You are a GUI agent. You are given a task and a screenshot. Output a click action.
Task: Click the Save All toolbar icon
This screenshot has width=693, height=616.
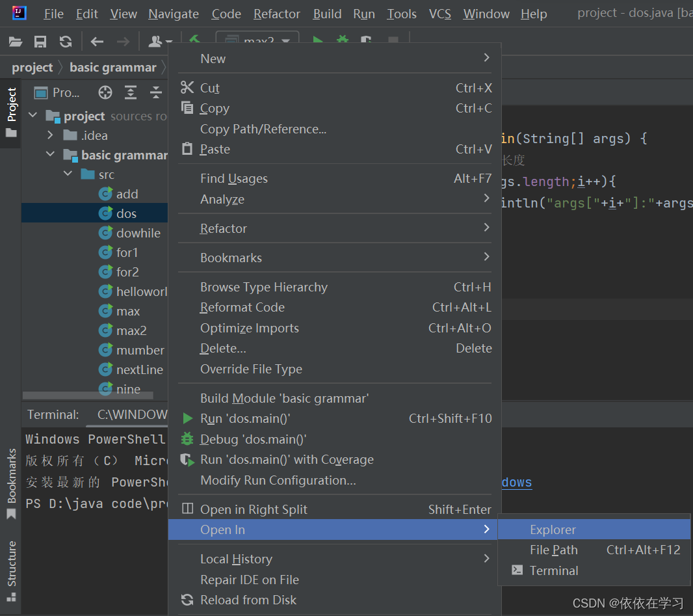click(40, 42)
